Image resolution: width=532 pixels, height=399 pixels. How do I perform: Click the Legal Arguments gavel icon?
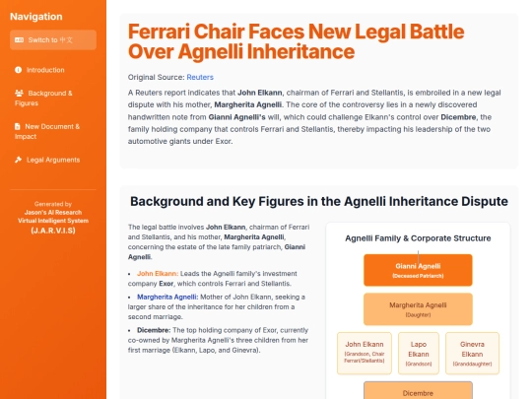point(19,160)
